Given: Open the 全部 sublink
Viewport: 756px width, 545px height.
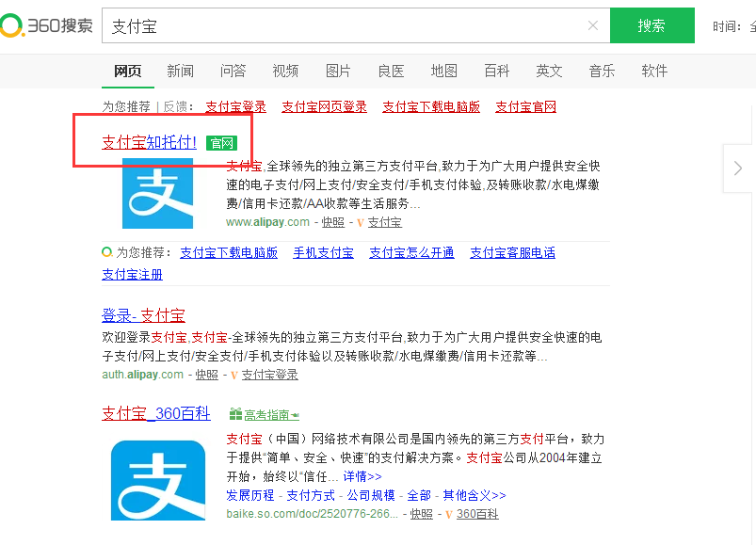Looking at the screenshot, I should 419,495.
